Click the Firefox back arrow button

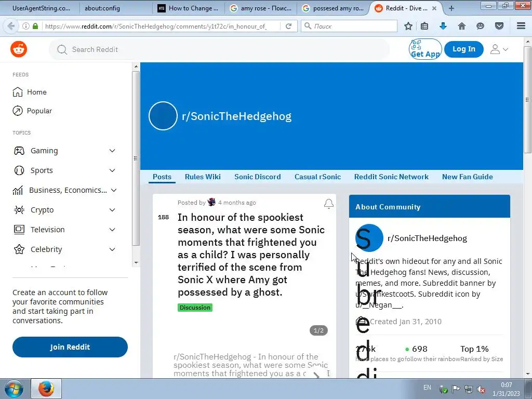(x=11, y=26)
